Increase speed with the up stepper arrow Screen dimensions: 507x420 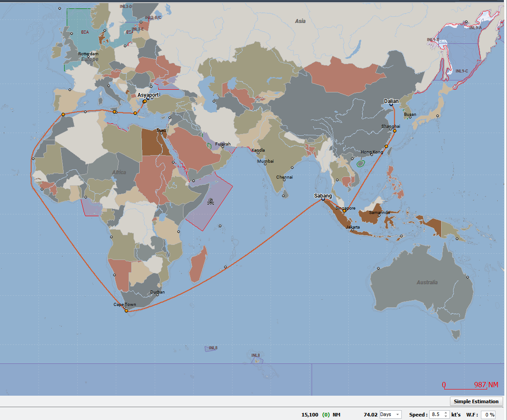point(446,412)
